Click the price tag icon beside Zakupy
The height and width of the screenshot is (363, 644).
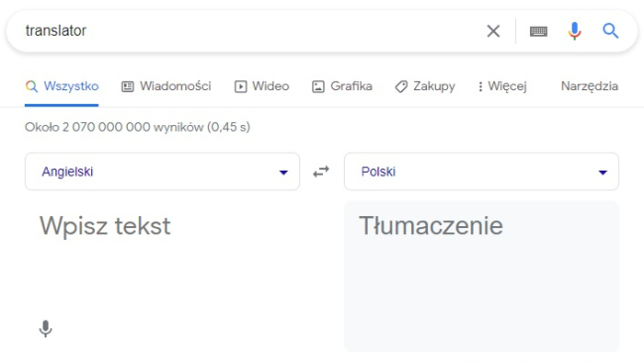pyautogui.click(x=401, y=86)
